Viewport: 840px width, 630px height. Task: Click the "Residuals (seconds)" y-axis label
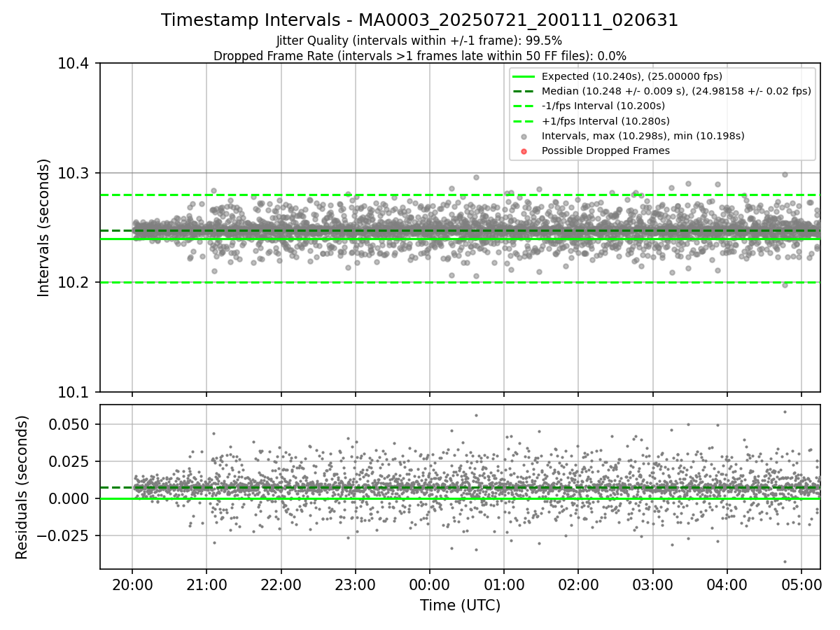point(22,487)
